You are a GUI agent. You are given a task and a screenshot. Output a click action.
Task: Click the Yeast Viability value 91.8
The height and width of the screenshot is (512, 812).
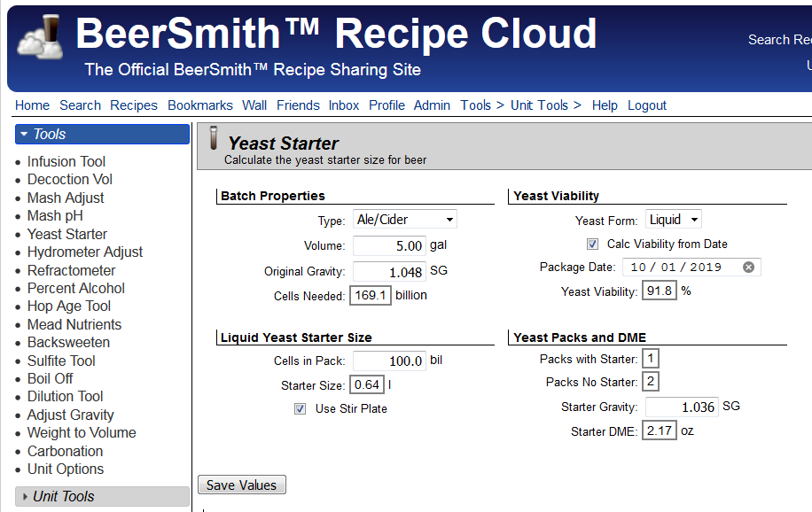[x=660, y=291]
